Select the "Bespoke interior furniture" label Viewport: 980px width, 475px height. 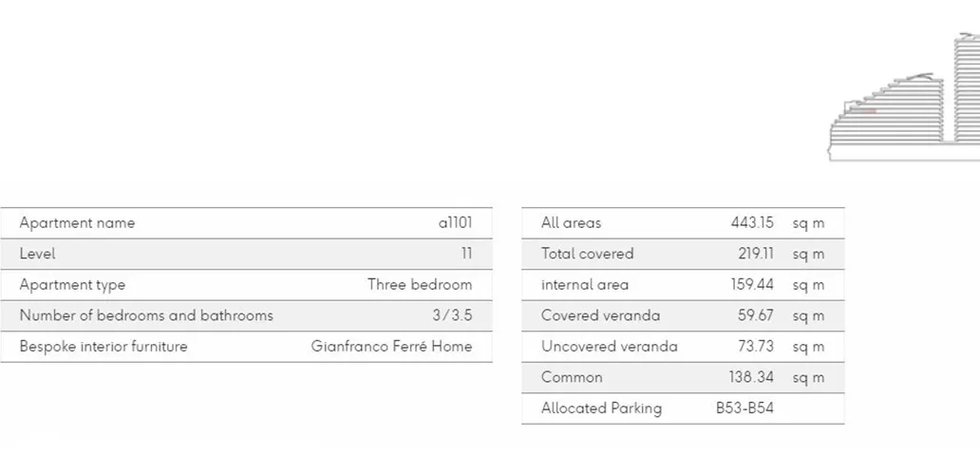pyautogui.click(x=104, y=347)
